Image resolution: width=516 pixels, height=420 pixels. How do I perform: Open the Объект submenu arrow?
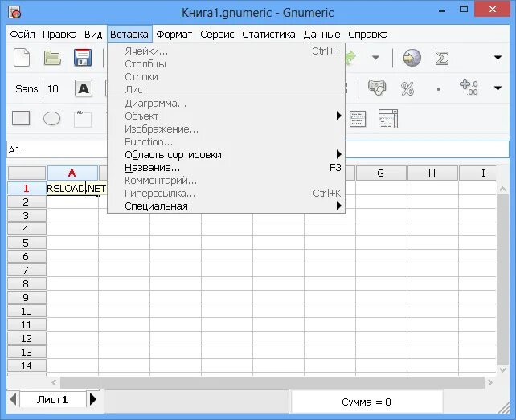338,116
